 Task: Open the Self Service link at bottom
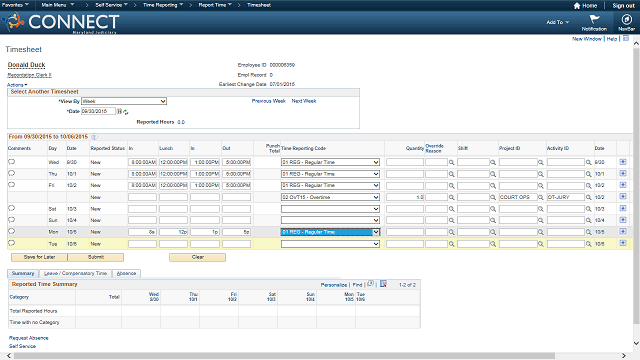[22, 346]
